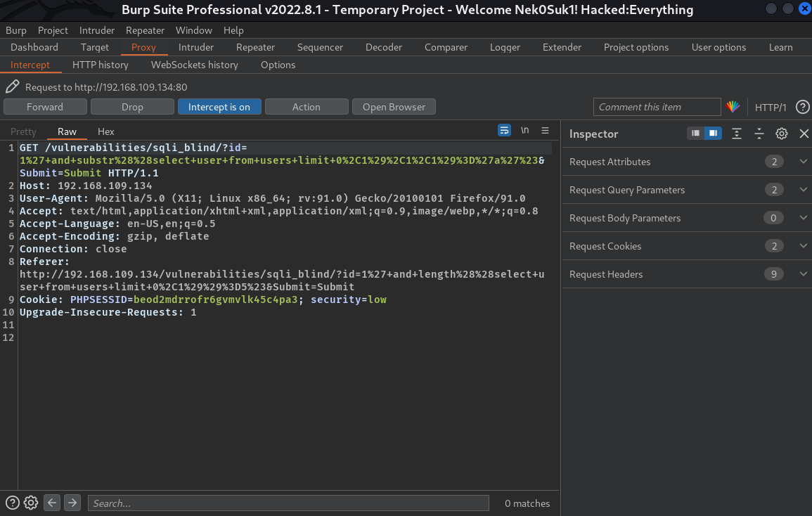Screen dimensions: 812x516
Task: Drop the intercepted request
Action: tap(132, 107)
